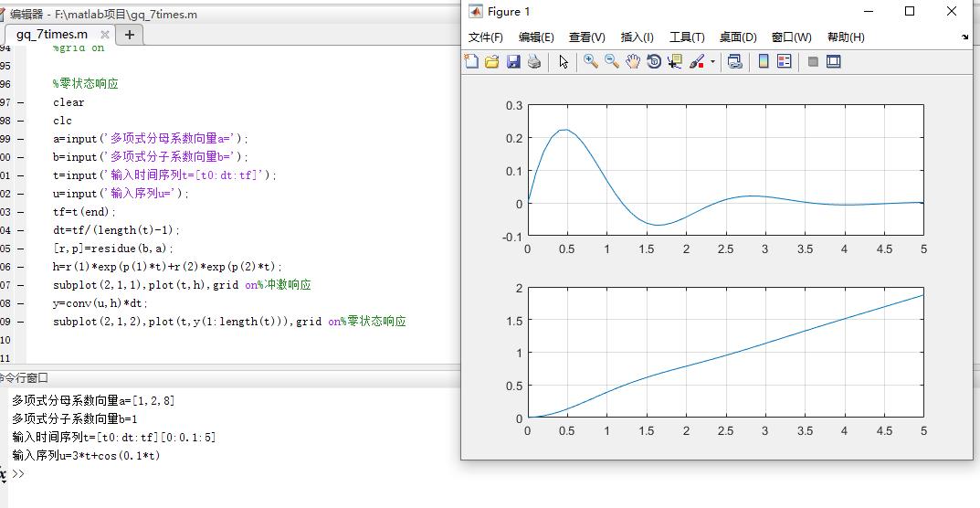Click the lower zero-state response plot
This screenshot has height=508, width=980.
[725, 353]
